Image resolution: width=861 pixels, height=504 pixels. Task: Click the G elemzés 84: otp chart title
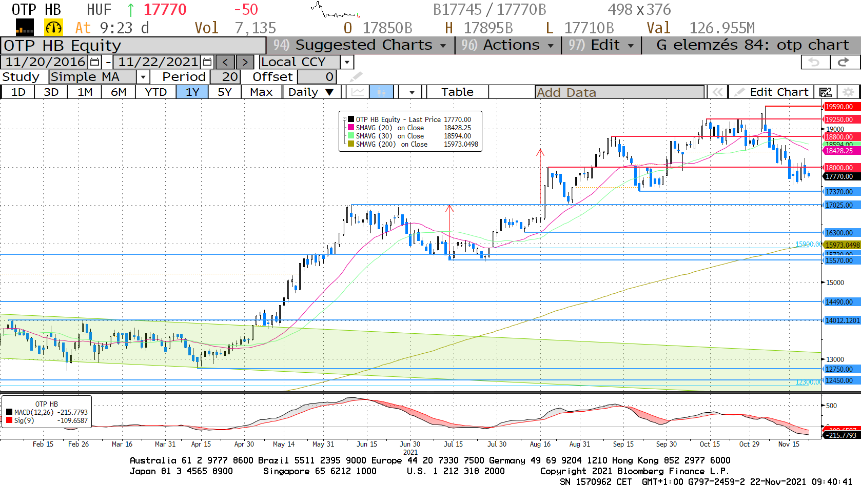[x=752, y=45]
